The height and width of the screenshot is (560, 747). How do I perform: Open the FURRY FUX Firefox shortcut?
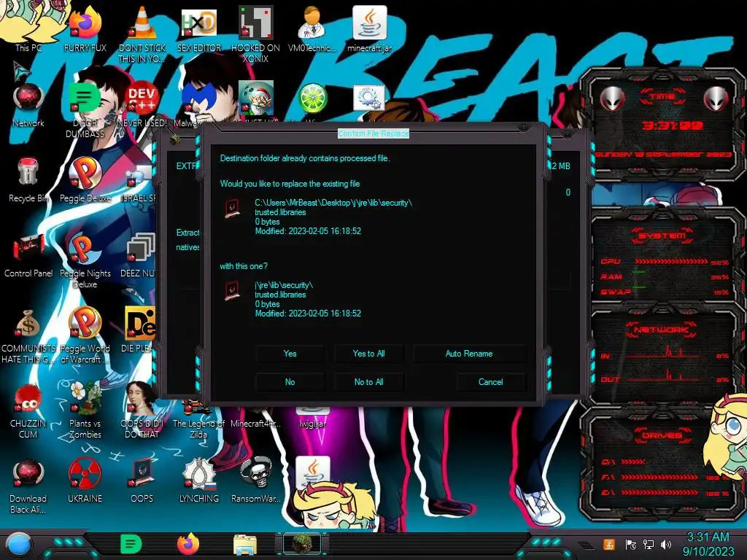click(x=85, y=28)
